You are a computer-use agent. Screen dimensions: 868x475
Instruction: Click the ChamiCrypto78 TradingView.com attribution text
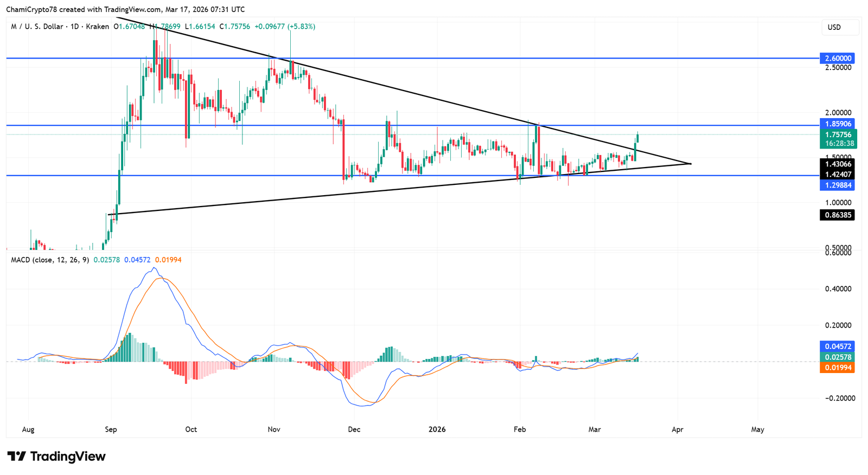pyautogui.click(x=125, y=9)
